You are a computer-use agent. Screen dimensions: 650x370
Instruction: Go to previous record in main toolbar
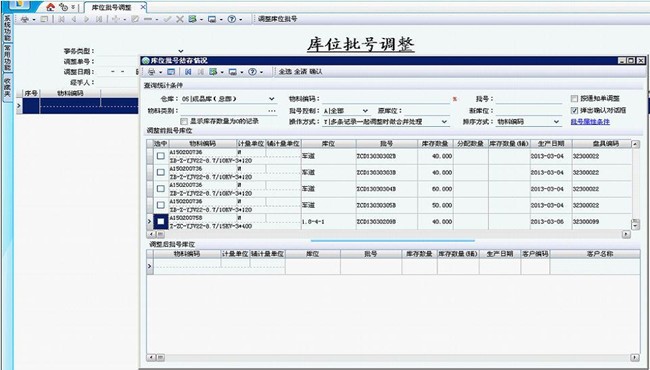coord(74,19)
